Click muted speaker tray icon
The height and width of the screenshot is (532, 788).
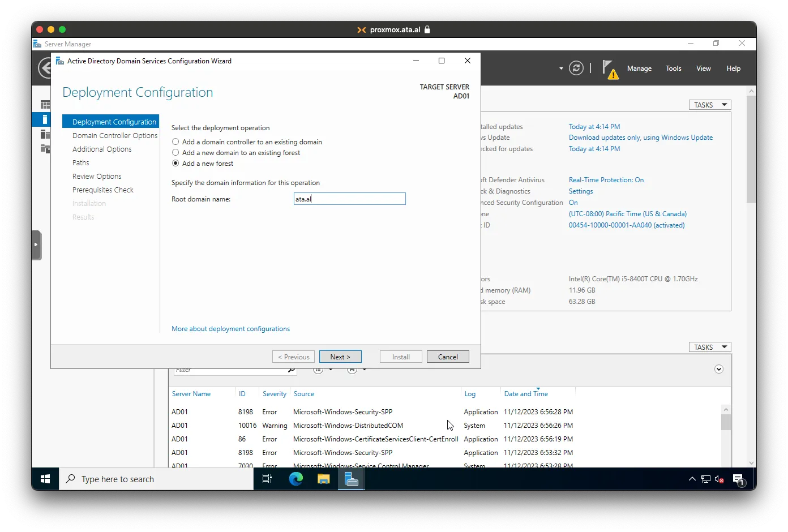720,479
